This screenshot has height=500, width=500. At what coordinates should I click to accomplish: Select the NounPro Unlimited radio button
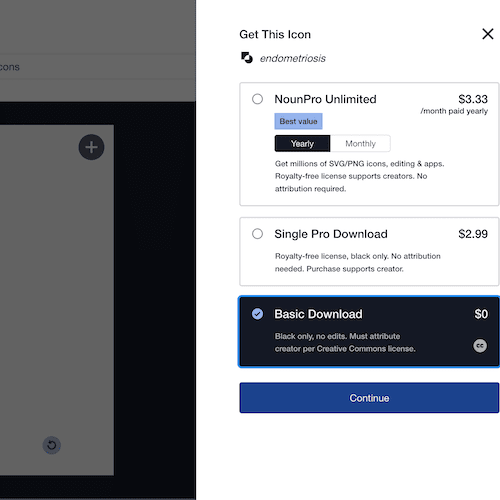coord(257,99)
